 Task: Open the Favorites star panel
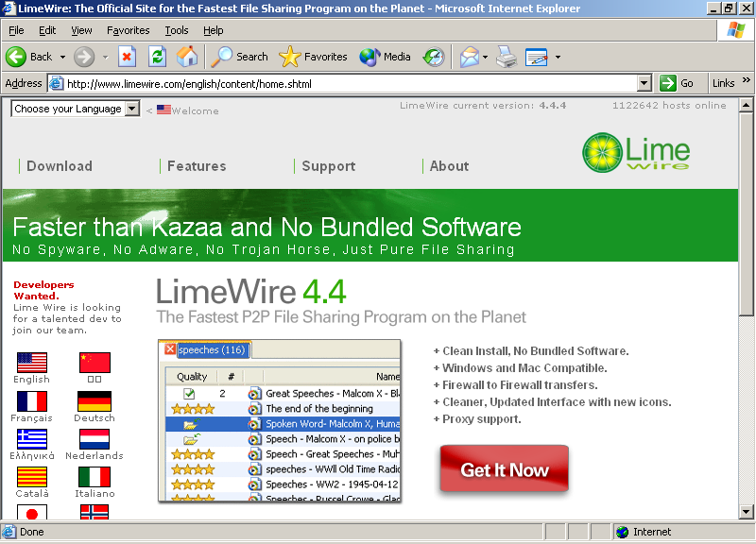click(x=313, y=57)
